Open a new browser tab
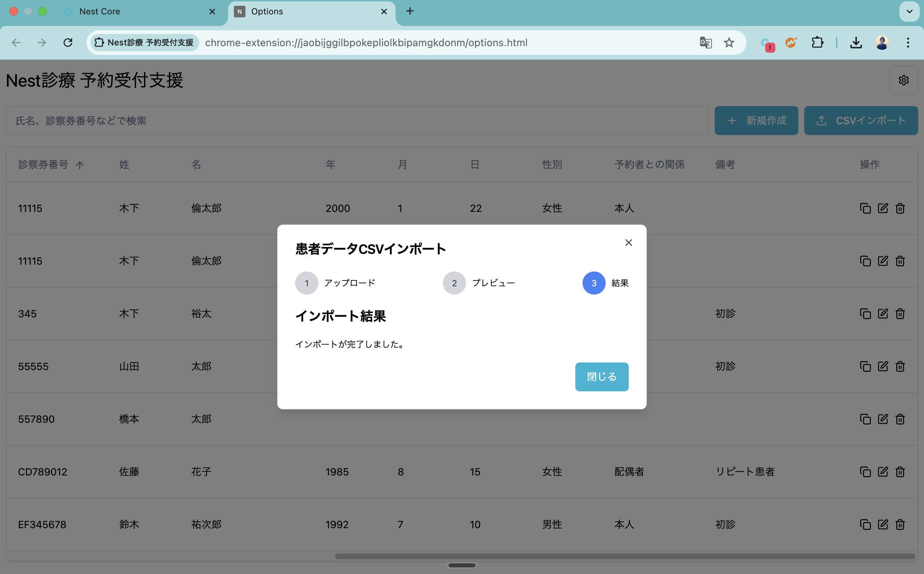The image size is (924, 574). (x=410, y=11)
